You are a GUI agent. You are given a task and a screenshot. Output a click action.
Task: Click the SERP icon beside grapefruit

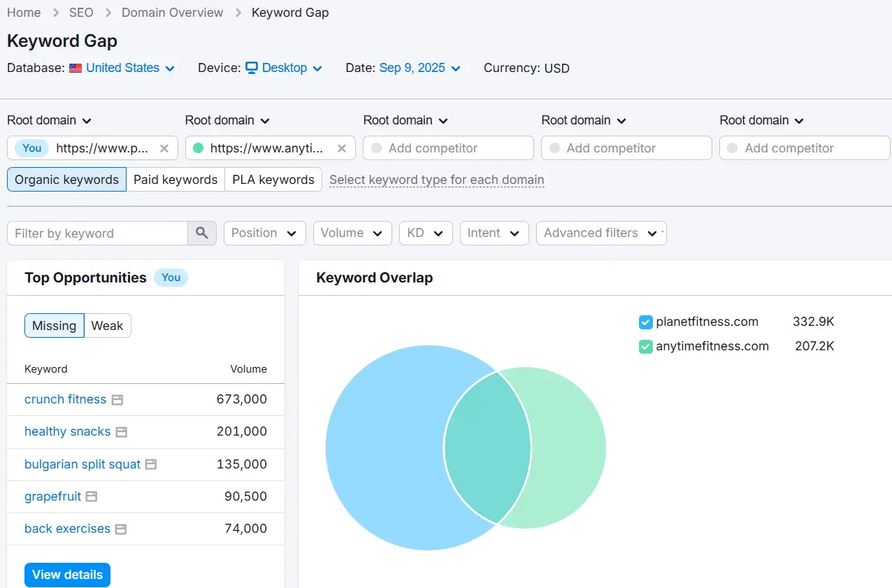[92, 496]
